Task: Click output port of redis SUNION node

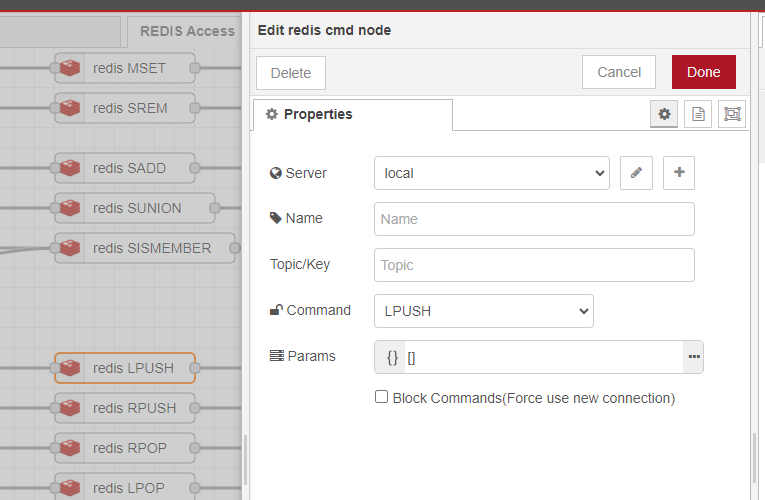Action: 215,208
